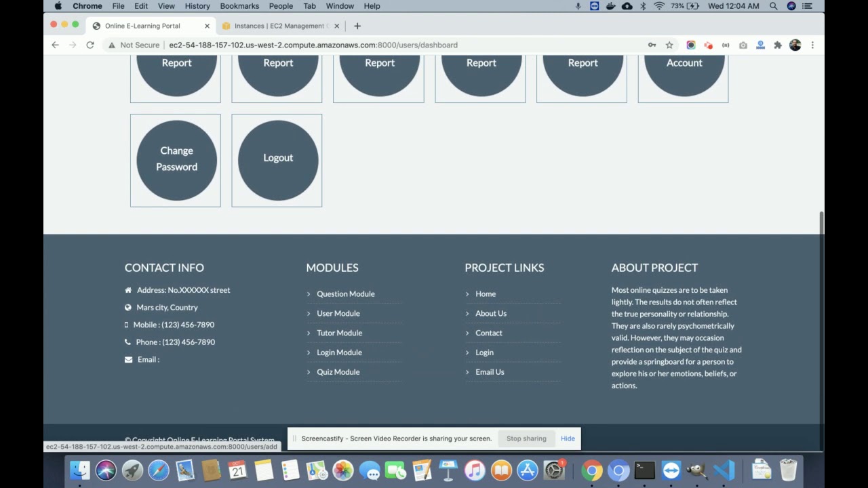Click the colorful ring extension icon
This screenshot has height=488, width=868.
691,45
